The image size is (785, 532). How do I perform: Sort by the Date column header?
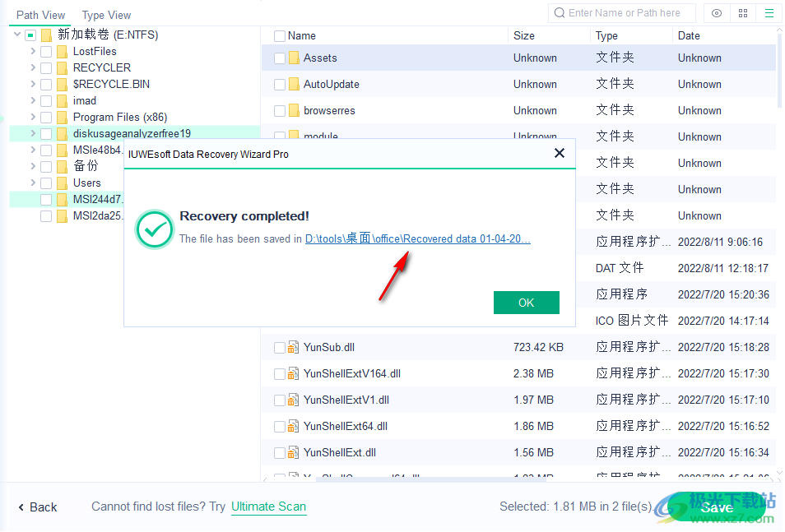click(689, 36)
